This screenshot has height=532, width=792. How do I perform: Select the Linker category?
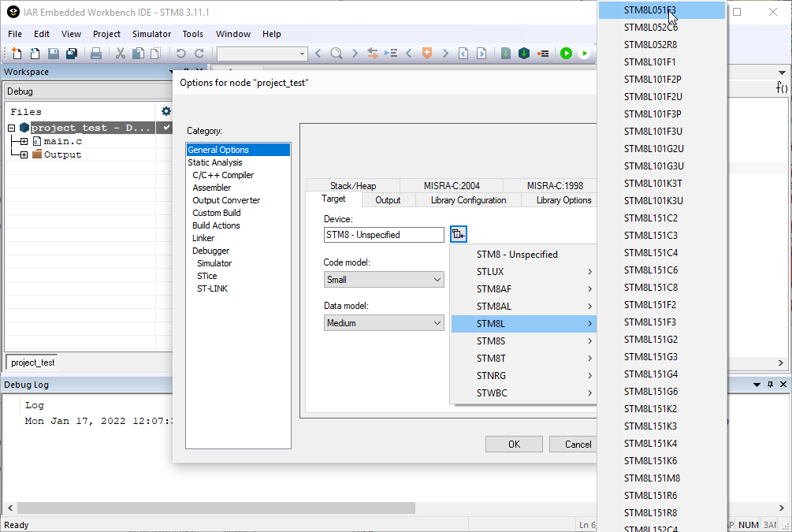[203, 238]
